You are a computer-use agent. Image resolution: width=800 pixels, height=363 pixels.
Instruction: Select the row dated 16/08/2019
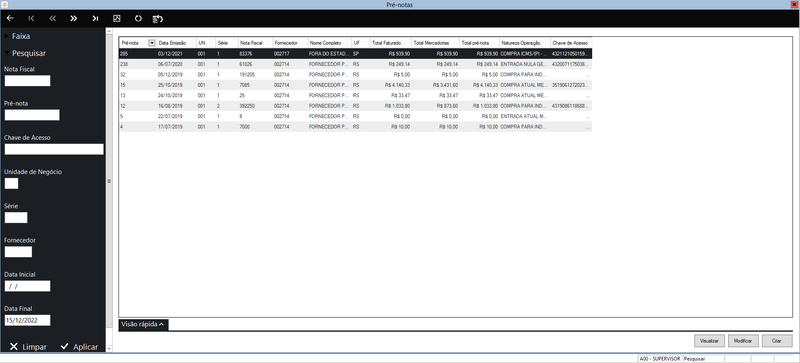[356, 106]
